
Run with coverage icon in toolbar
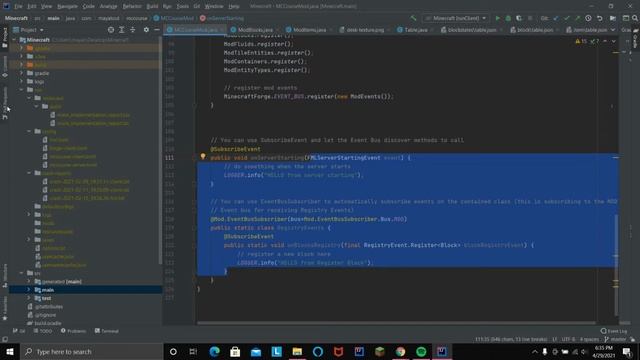point(519,18)
